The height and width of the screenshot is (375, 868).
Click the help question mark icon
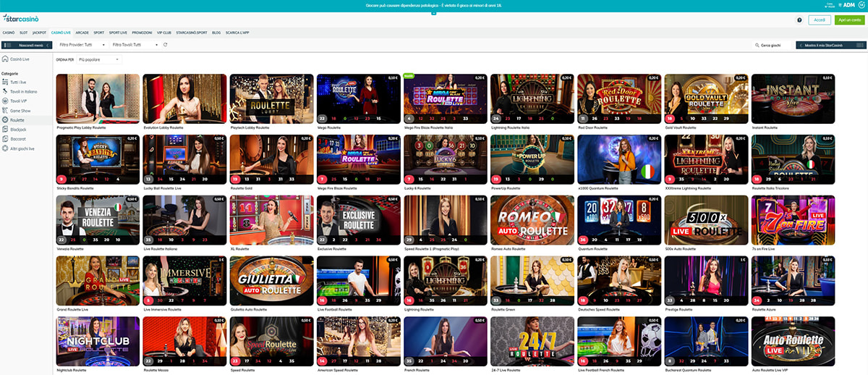click(x=799, y=20)
